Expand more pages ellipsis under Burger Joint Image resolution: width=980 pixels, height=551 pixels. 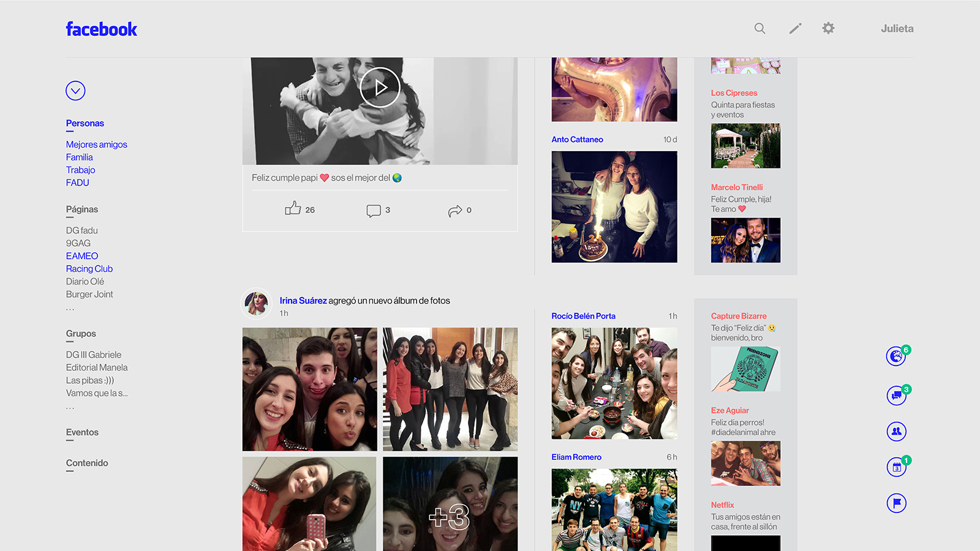click(70, 309)
